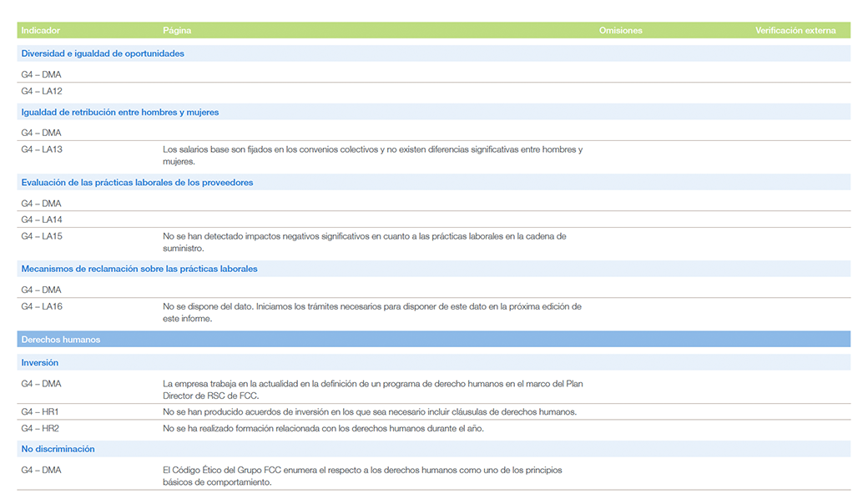Select 'Evaluación de las prácticas laborales de los proveedores'

[x=137, y=183]
